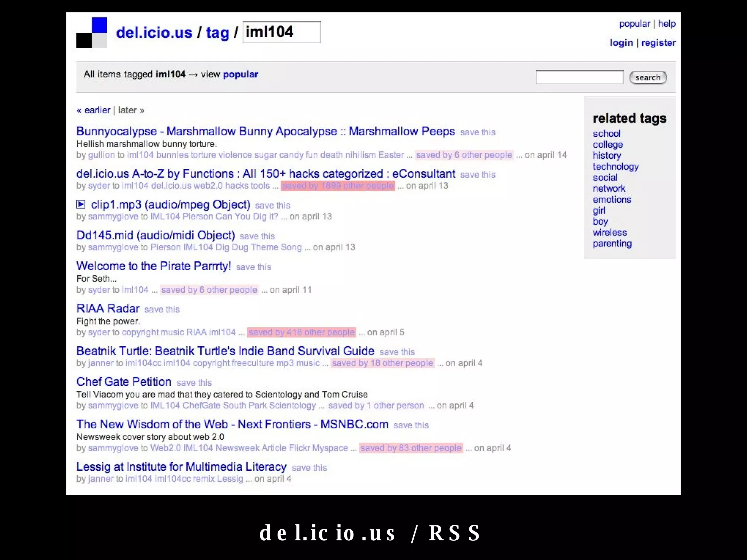
Task: Select the college related tag
Action: pos(608,145)
